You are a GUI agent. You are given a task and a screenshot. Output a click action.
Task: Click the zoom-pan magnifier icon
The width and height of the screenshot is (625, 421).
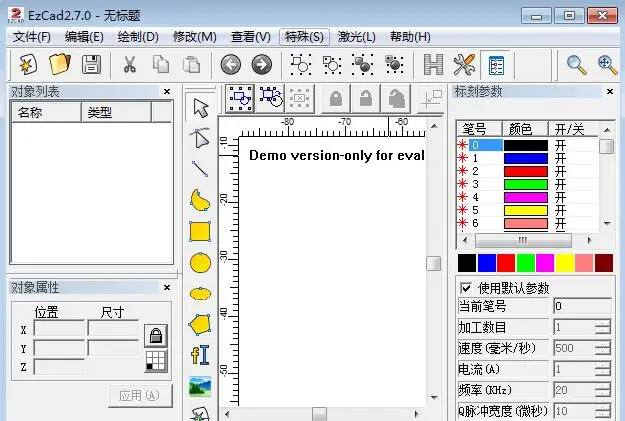pyautogui.click(x=607, y=65)
